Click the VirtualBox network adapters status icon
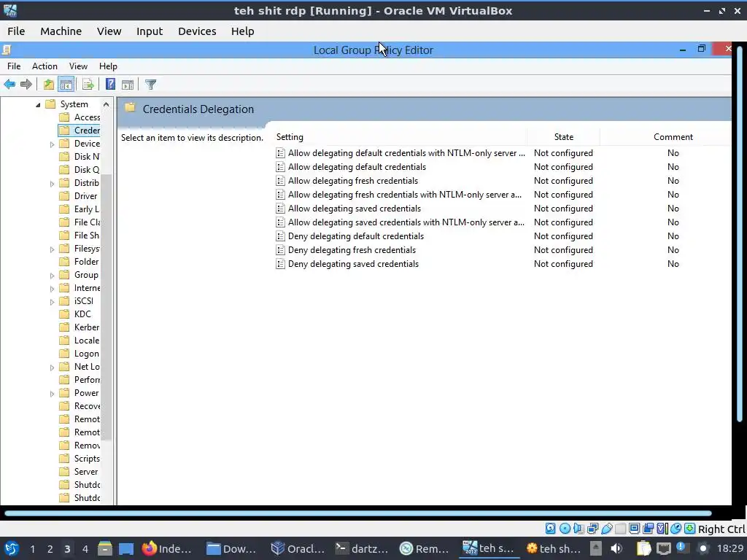 click(x=592, y=528)
